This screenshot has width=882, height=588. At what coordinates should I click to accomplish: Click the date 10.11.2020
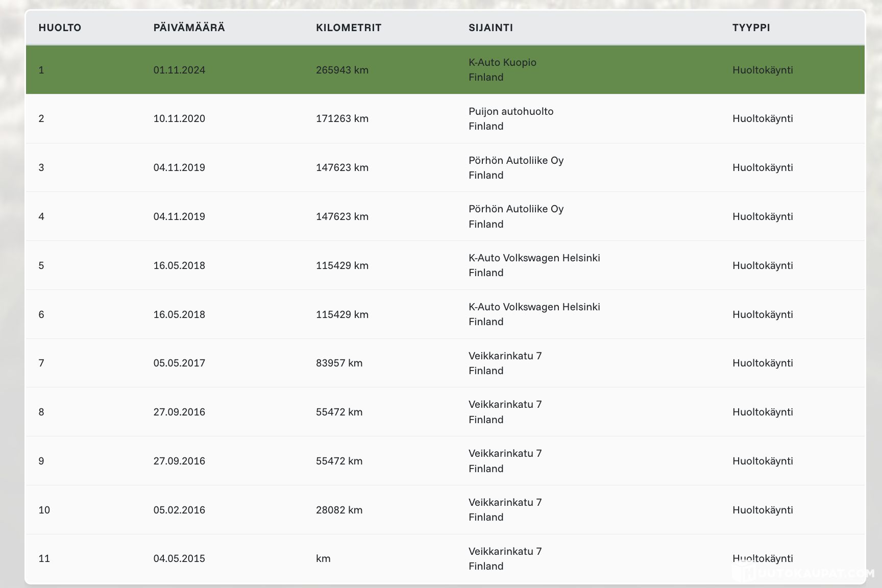(179, 118)
